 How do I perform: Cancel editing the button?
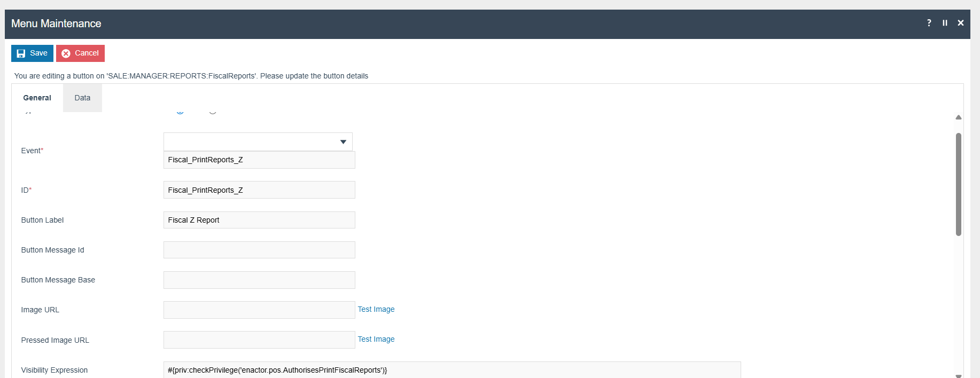click(x=80, y=53)
